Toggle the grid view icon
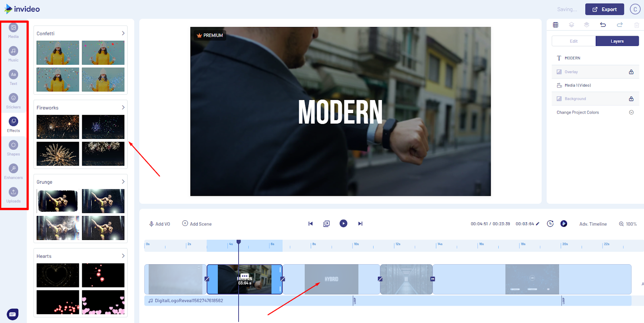The image size is (644, 323). 555,25
